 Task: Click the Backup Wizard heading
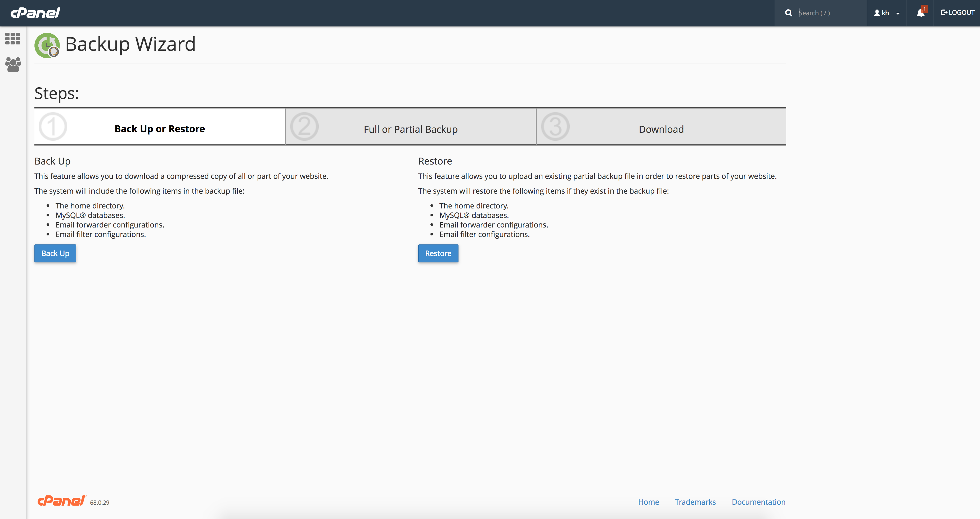pos(131,44)
